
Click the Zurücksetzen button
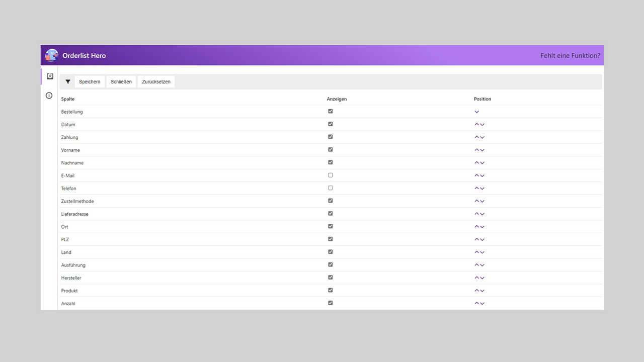coord(156,81)
